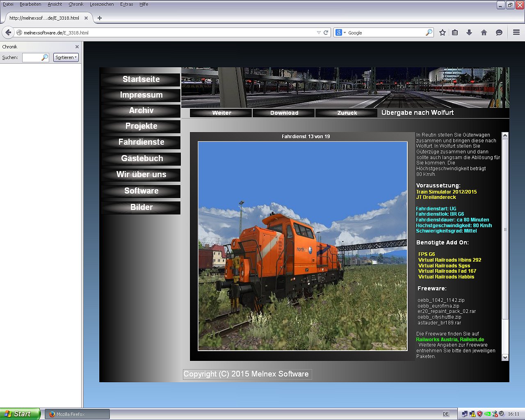Close the Chronik sidebar panel
Viewport: 525px width, 420px height.
tap(77, 47)
